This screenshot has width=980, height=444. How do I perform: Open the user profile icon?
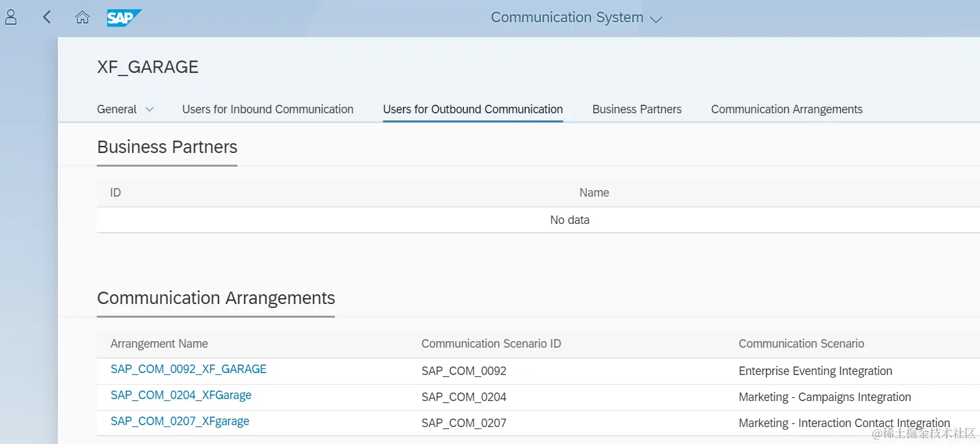11,18
